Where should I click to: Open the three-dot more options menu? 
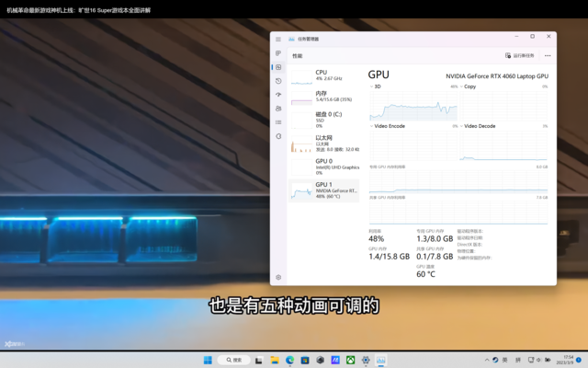[548, 55]
